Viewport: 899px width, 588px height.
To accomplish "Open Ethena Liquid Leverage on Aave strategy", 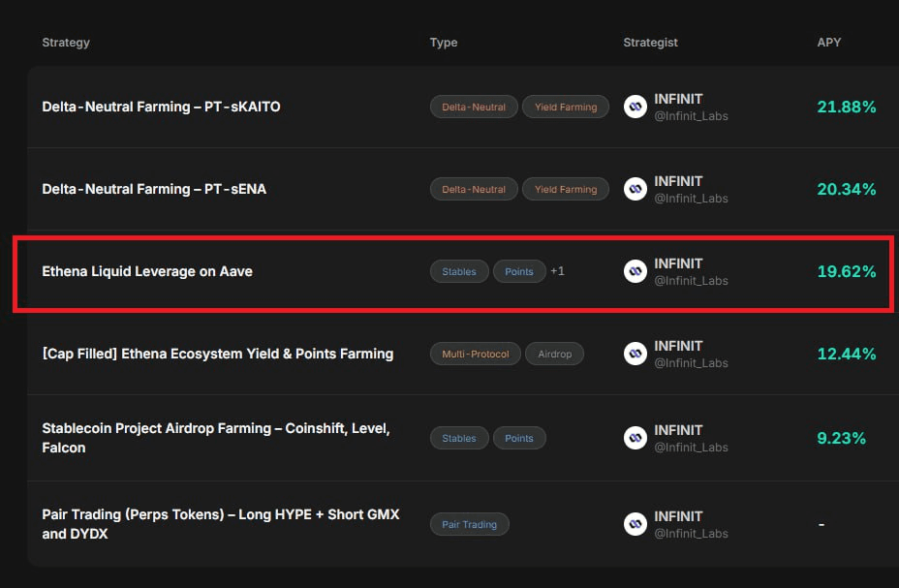I will coord(147,272).
